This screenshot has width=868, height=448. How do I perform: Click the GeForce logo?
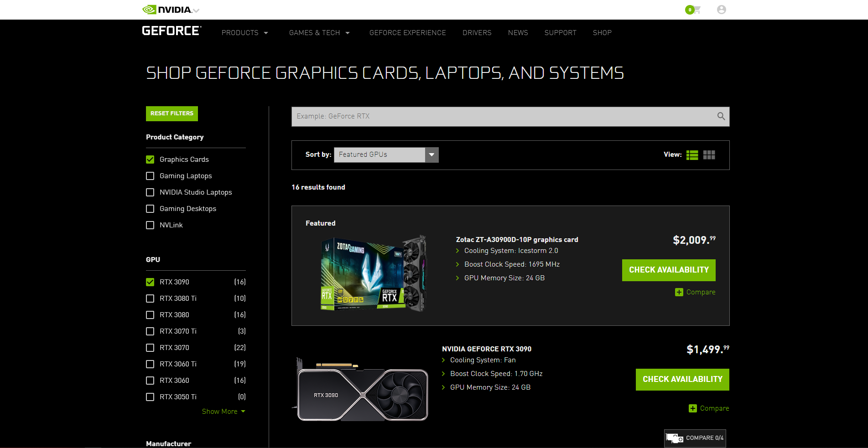172,31
